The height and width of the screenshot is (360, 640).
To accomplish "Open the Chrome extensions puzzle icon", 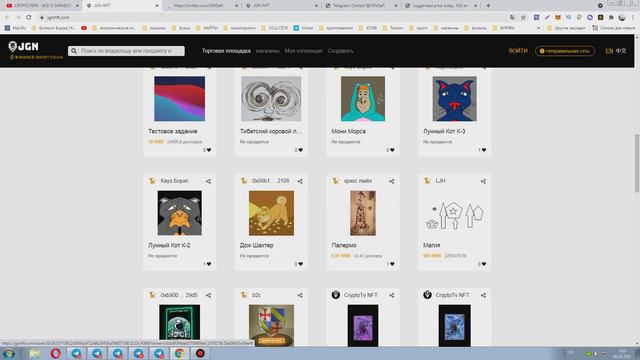I will pyautogui.click(x=611, y=17).
